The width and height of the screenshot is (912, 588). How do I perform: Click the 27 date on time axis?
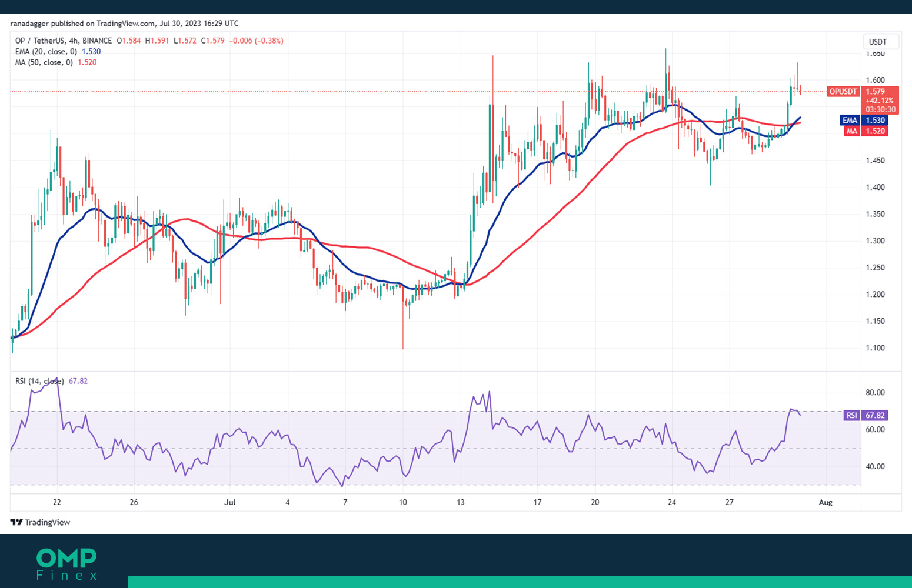pos(730,502)
